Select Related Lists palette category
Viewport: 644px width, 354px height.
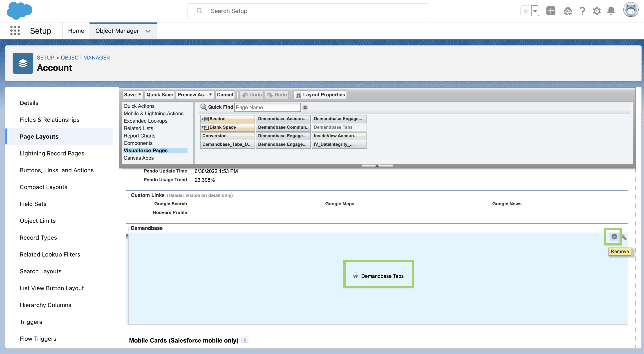[138, 128]
